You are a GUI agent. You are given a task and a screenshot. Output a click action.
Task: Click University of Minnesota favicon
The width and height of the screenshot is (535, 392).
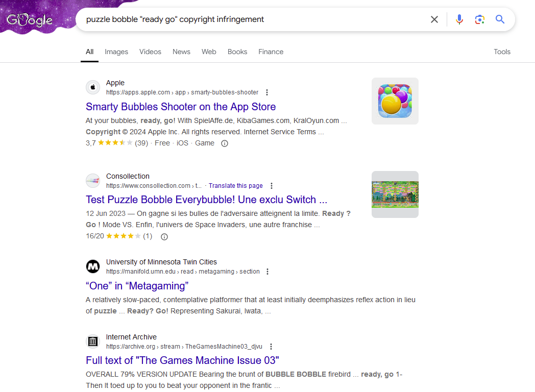(93, 266)
